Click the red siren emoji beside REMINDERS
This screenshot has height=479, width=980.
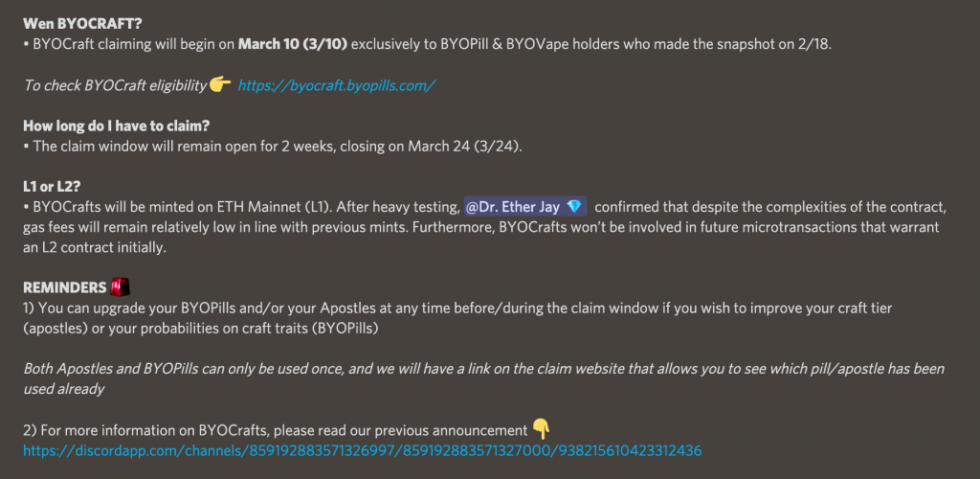[120, 287]
